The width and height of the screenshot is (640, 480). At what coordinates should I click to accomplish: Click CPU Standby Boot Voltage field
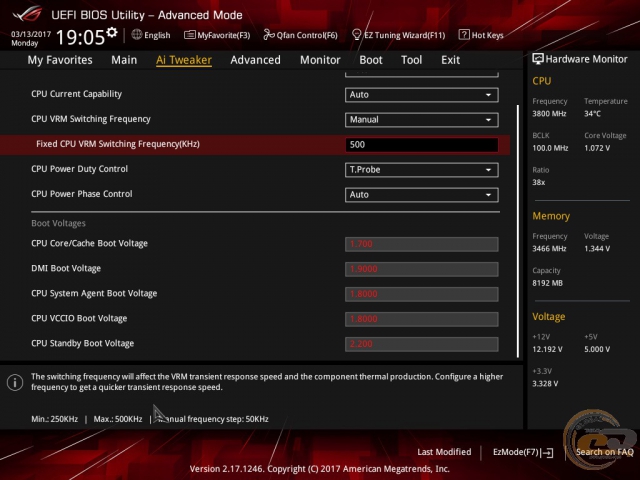tap(422, 344)
